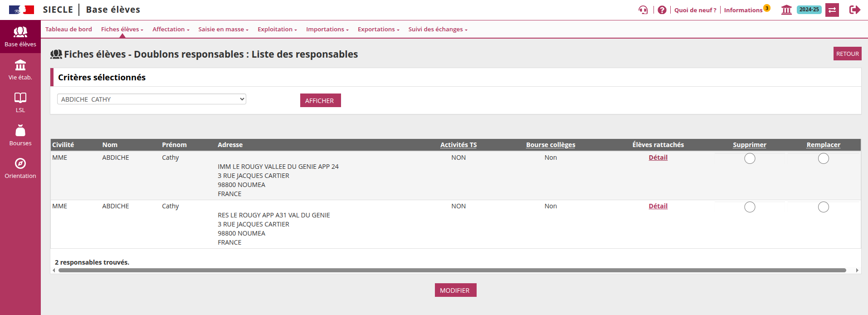Expand the Exportations menu

pyautogui.click(x=378, y=30)
